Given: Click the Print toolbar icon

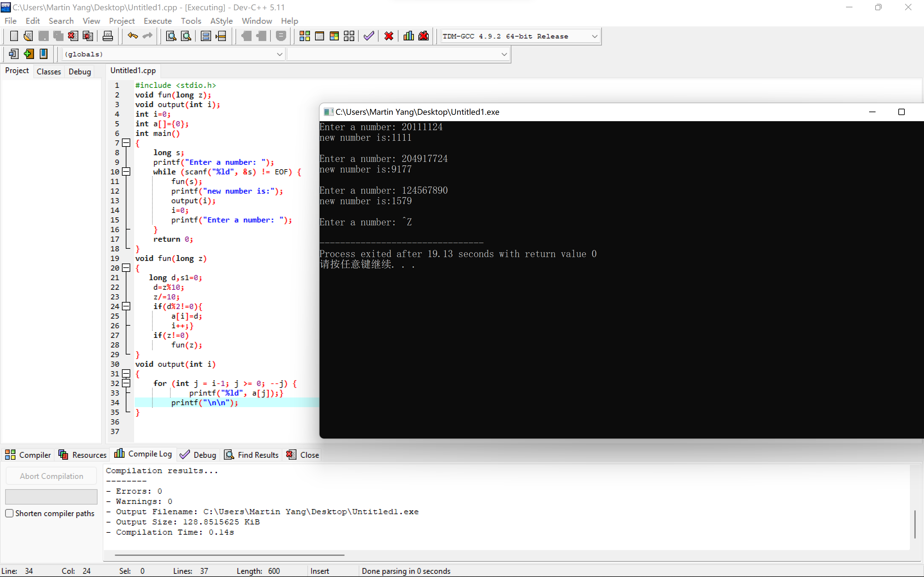Looking at the screenshot, I should (108, 36).
